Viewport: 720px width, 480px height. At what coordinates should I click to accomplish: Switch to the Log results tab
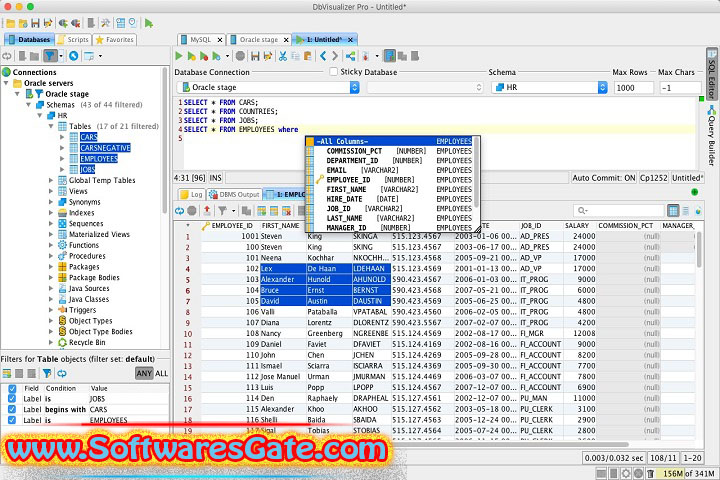pyautogui.click(x=191, y=194)
